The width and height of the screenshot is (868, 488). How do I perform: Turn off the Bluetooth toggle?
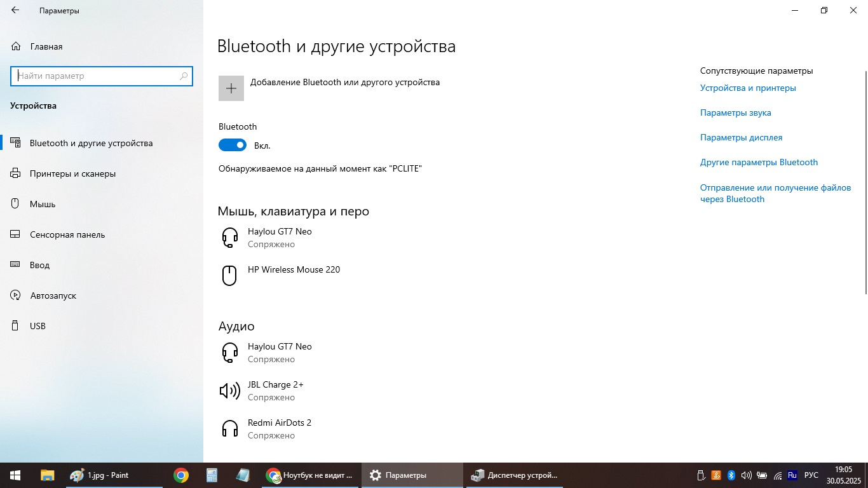pos(233,146)
